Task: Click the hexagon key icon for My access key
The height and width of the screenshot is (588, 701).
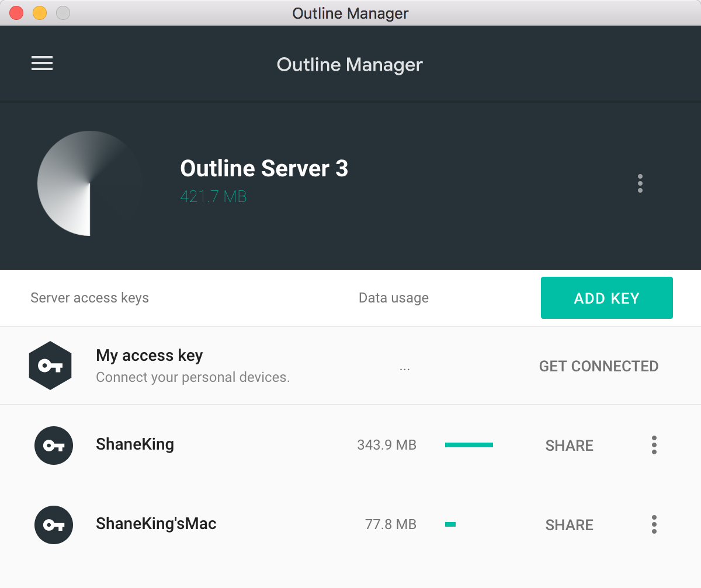Action: coord(50,366)
